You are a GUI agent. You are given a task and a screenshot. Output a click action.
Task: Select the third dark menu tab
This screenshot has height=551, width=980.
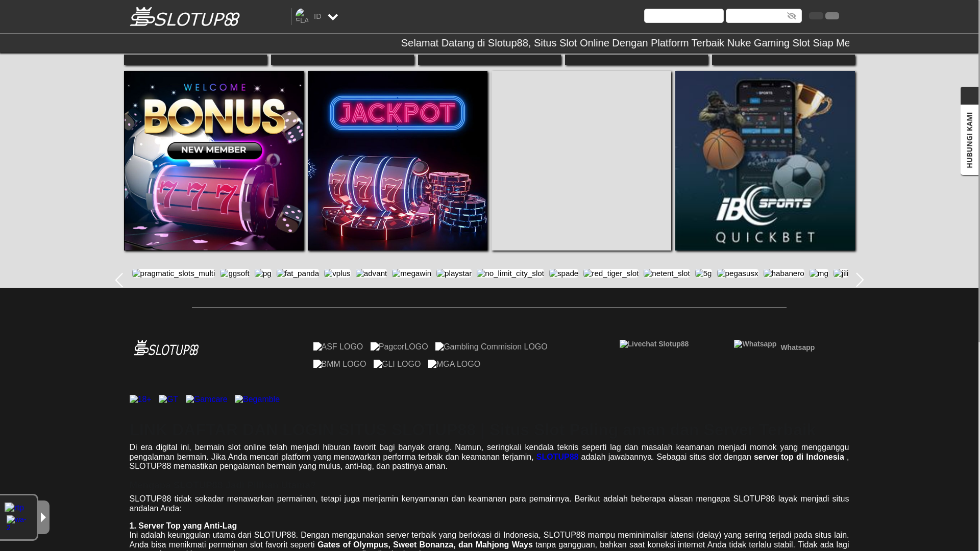[489, 60]
